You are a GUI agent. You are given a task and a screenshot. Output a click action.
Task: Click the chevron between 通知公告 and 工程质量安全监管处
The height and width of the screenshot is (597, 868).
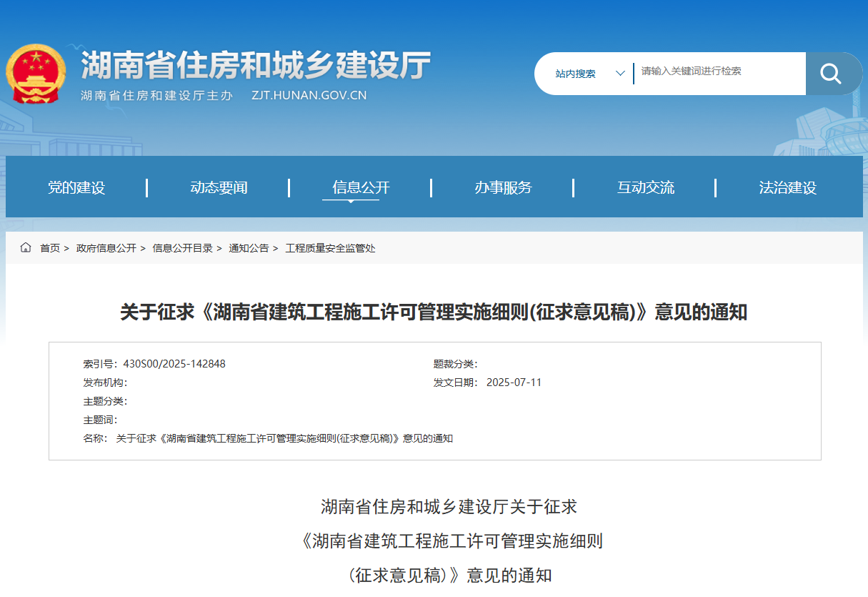tap(276, 248)
